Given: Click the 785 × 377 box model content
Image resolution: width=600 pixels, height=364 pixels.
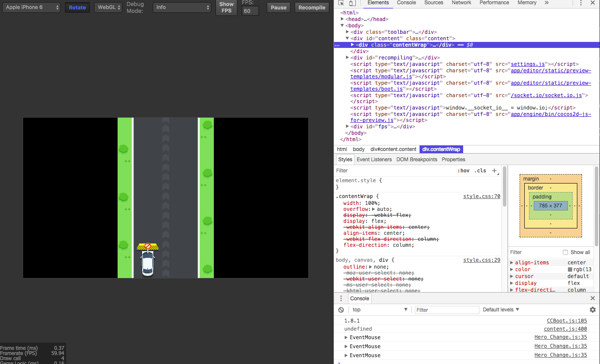Looking at the screenshot, I should click(550, 206).
